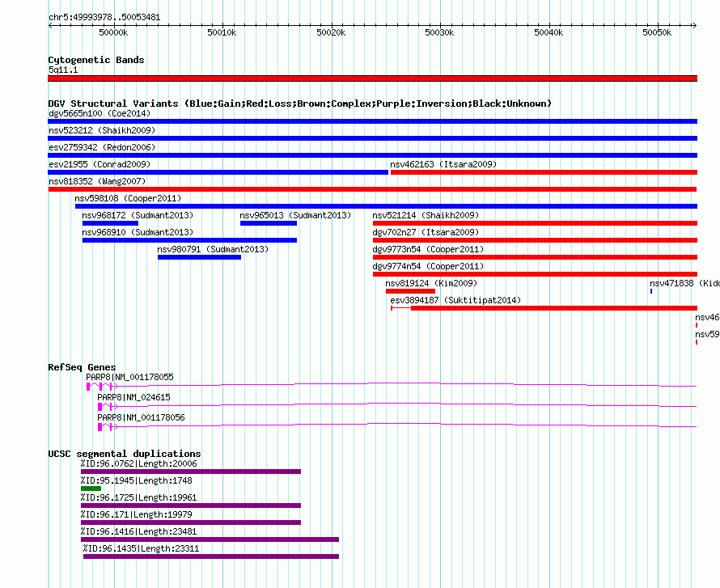
Task: Select the UCSC segmental duplications track title
Action: click(125, 454)
